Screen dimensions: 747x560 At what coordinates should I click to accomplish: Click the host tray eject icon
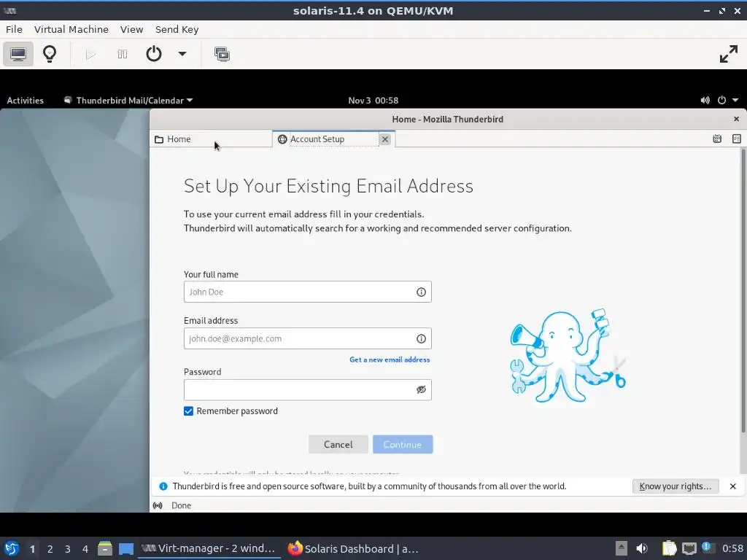pyautogui.click(x=622, y=548)
